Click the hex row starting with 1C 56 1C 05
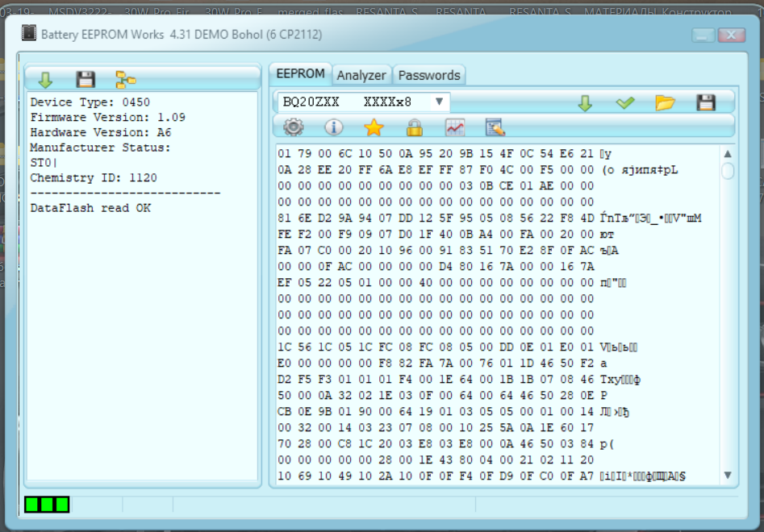The image size is (764, 532). coord(457,347)
